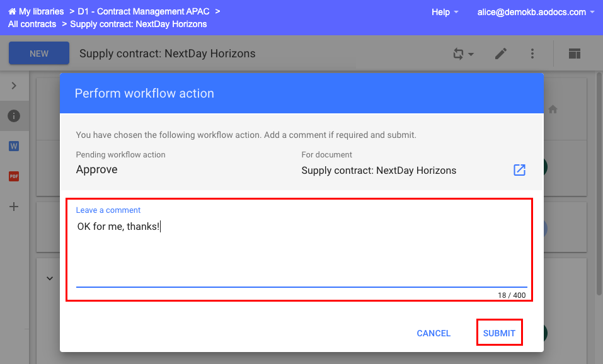603x364 pixels.
Task: Click the Submit button
Action: pos(499,333)
